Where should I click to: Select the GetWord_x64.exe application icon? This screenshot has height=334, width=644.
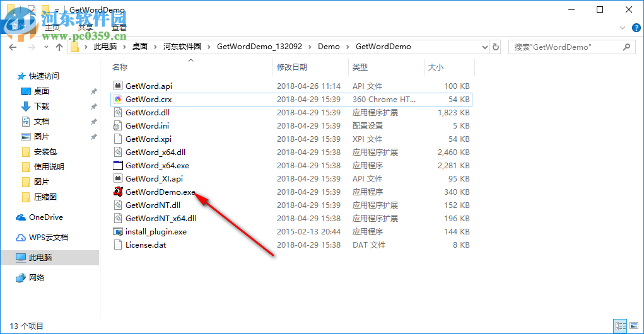(118, 165)
